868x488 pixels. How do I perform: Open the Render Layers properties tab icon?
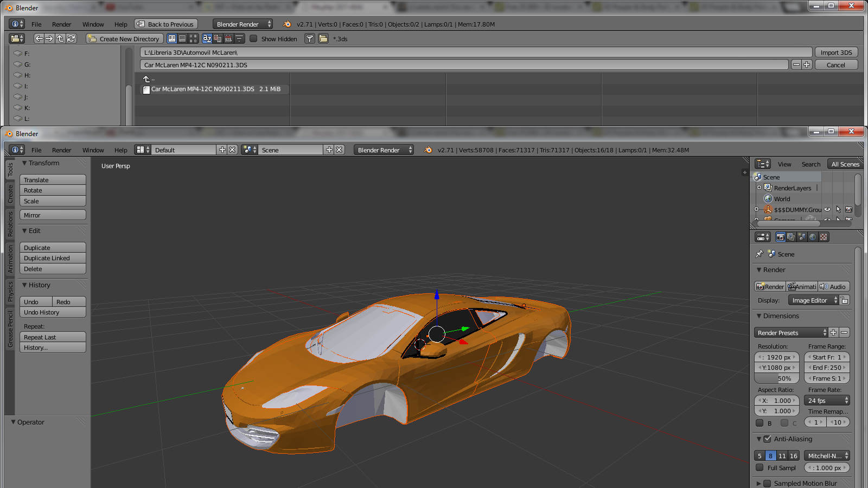point(791,237)
